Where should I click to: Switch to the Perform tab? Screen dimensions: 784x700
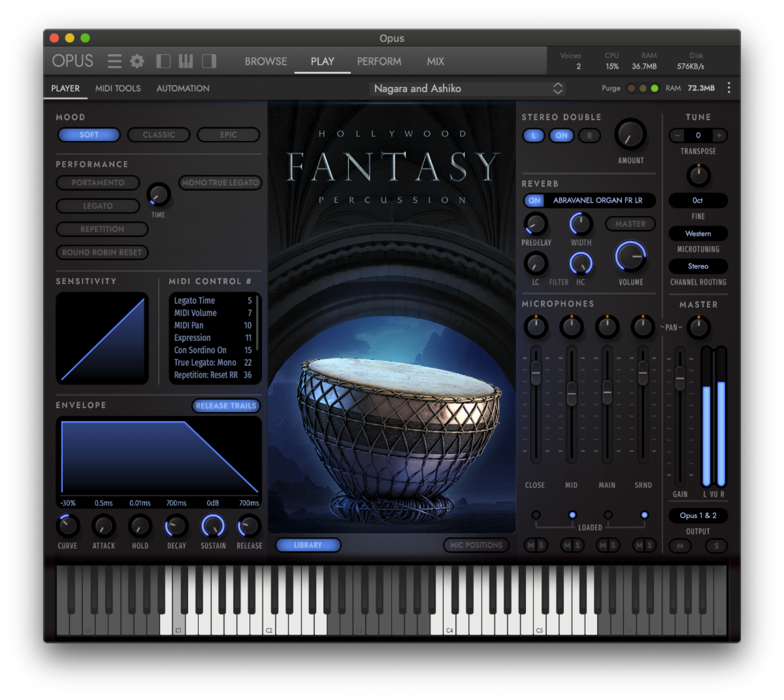(x=379, y=61)
